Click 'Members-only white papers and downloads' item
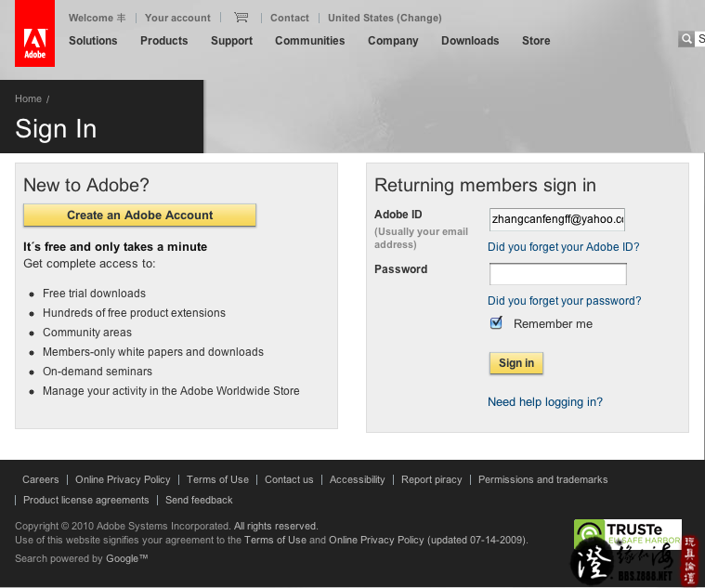Screen dimensions: 705x588 click(x=153, y=352)
